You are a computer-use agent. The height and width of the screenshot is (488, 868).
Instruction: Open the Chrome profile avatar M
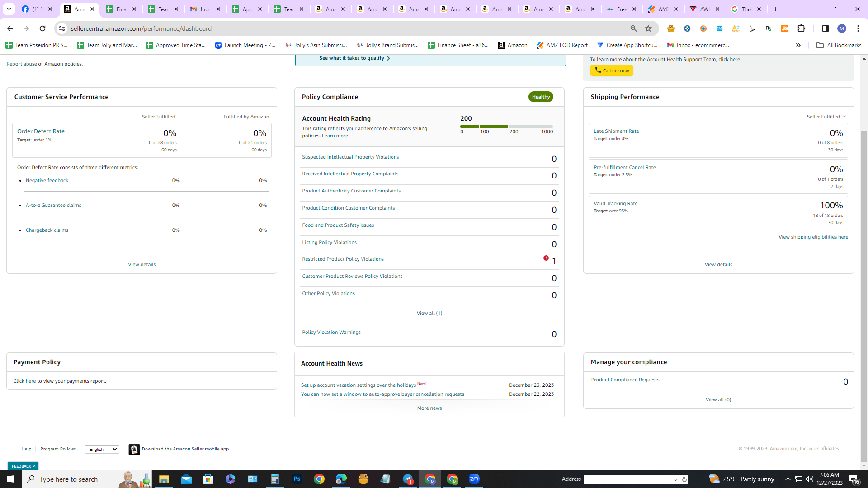(842, 28)
